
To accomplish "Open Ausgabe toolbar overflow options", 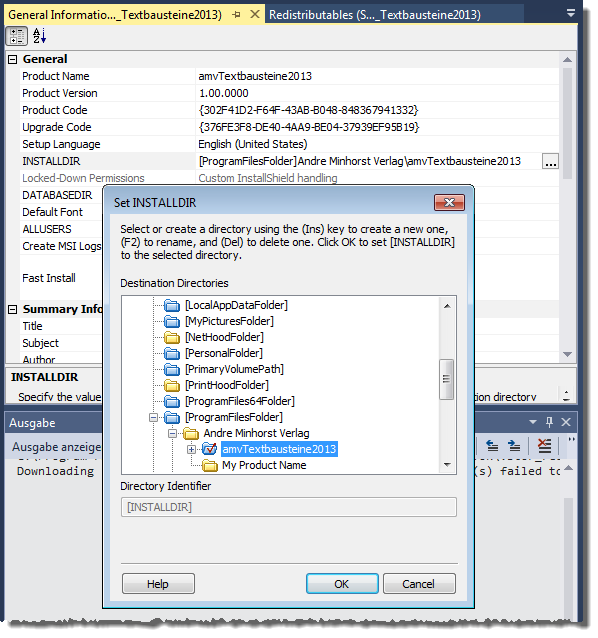I will click(572, 439).
